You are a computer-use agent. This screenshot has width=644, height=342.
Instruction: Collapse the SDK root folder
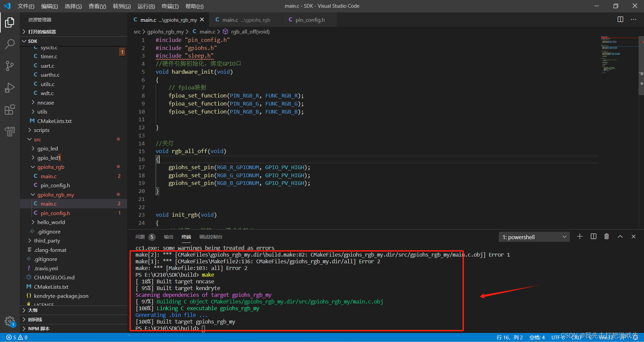pos(73,41)
